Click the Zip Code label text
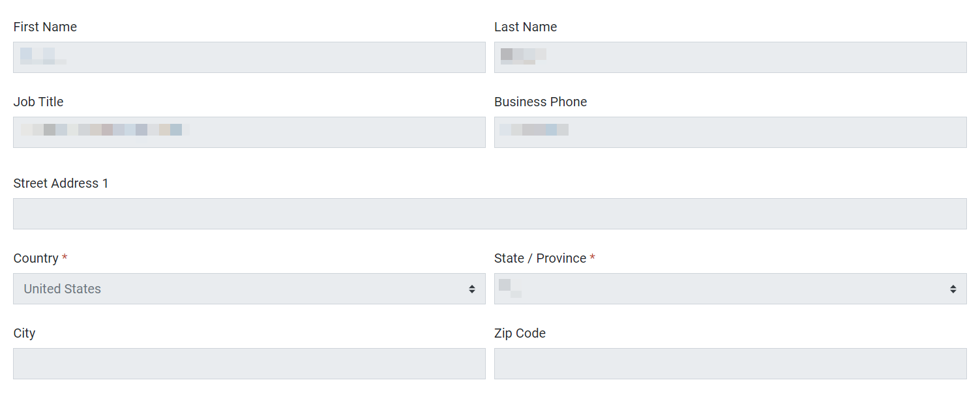This screenshot has width=980, height=408. (x=520, y=333)
